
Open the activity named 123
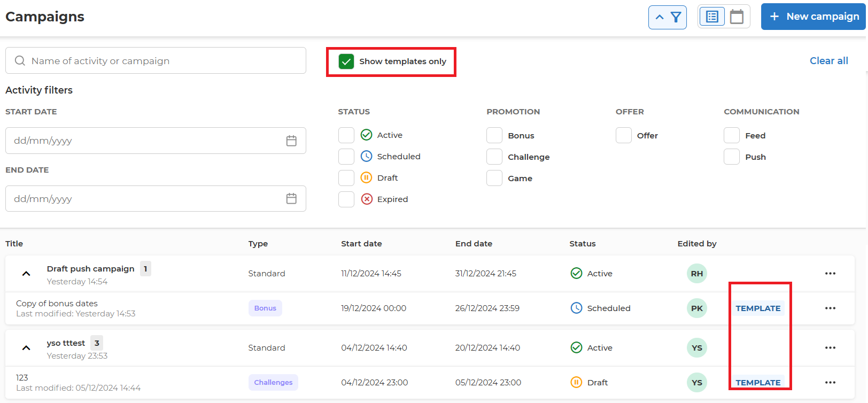click(x=22, y=378)
